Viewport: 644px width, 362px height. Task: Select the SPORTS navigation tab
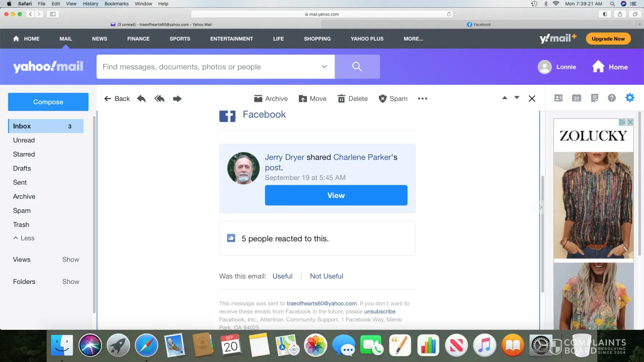point(180,39)
